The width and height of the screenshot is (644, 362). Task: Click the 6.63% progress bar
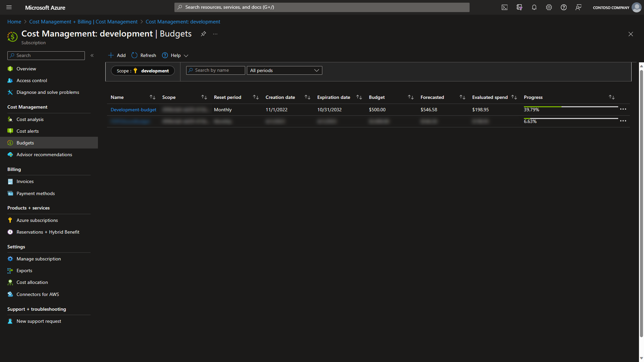[571, 119]
